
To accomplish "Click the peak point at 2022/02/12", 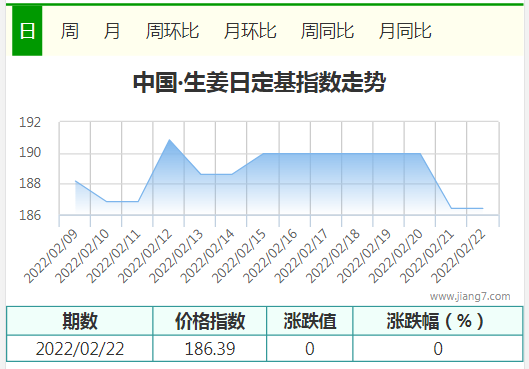I will pyautogui.click(x=169, y=140).
